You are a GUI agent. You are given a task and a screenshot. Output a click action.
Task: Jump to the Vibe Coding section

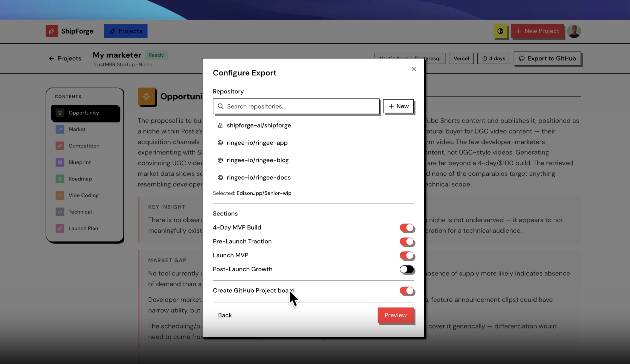pyautogui.click(x=83, y=195)
